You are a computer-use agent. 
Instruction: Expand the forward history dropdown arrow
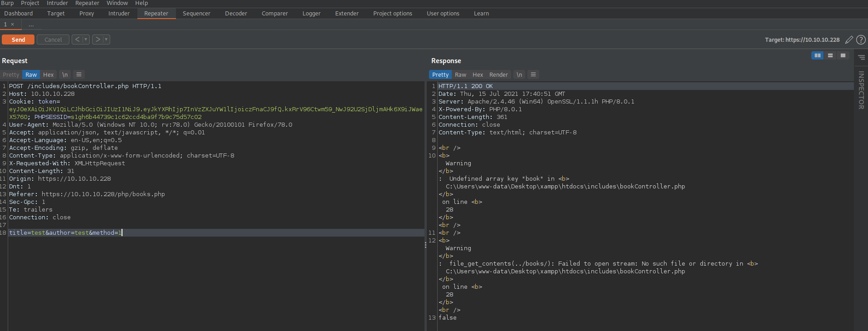(106, 40)
